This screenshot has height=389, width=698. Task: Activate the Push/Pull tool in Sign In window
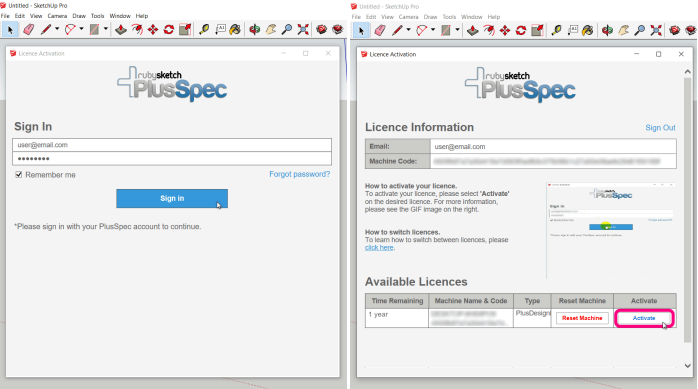(x=121, y=30)
